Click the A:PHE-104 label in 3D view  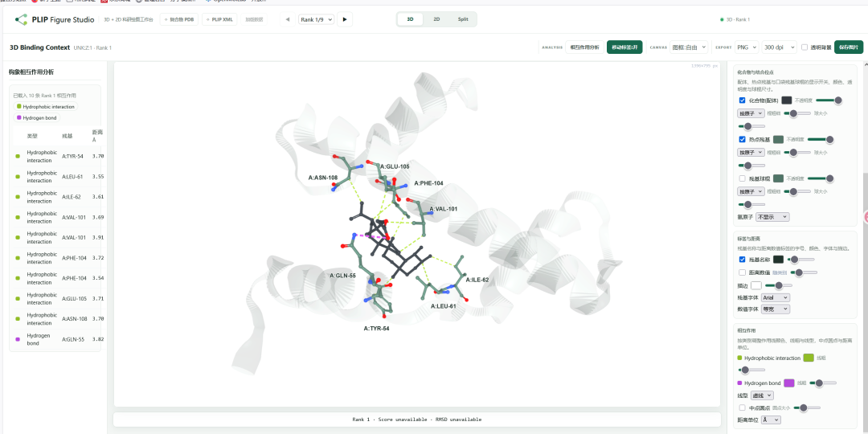click(428, 183)
